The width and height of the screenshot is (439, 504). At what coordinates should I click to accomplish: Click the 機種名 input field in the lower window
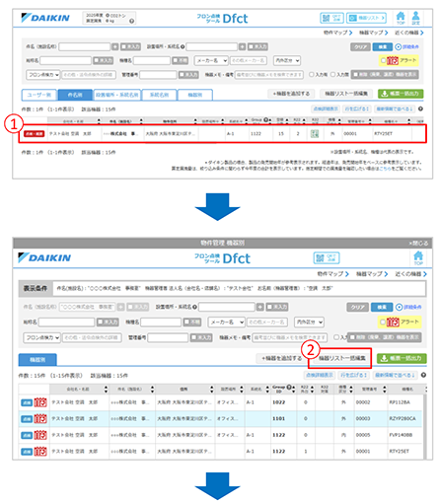[x=161, y=323]
